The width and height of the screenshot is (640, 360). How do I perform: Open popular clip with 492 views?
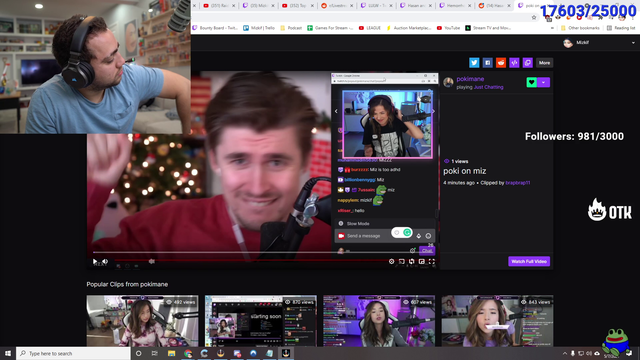(x=142, y=321)
